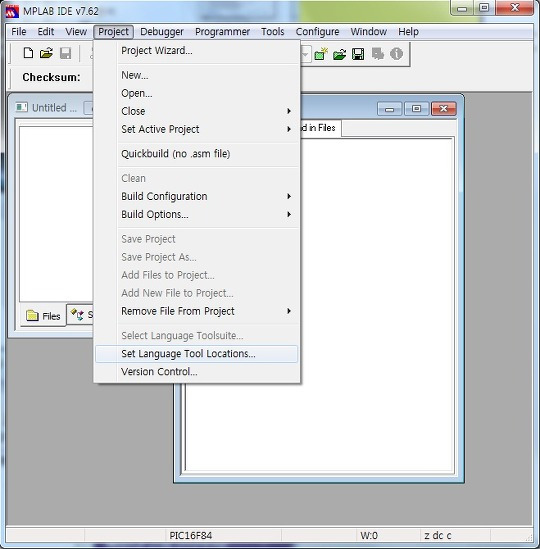Screen dimensions: 540x549
Task: Open the Edit menu
Action: pyautogui.click(x=46, y=32)
